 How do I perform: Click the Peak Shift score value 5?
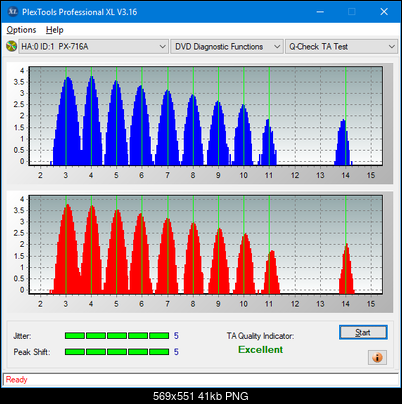[x=176, y=352]
